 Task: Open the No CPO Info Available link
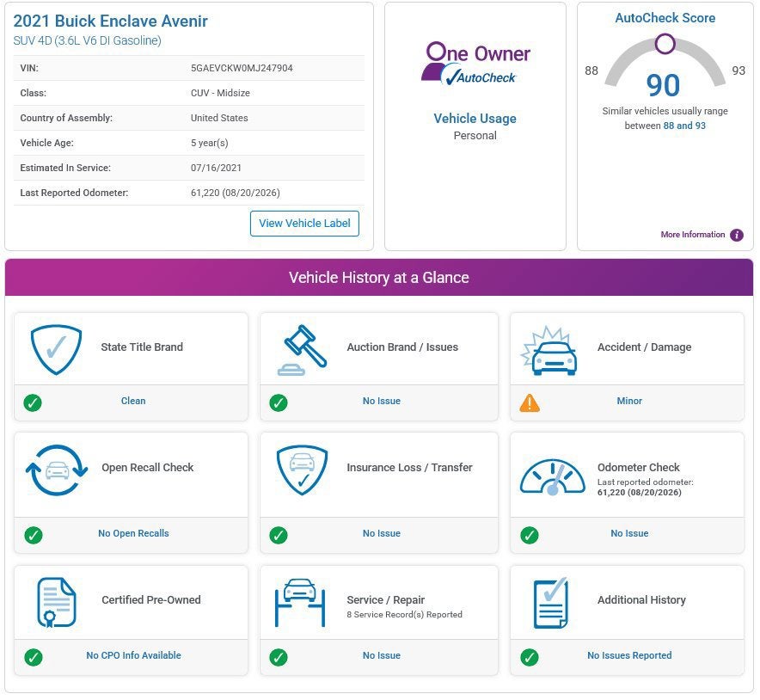(x=133, y=655)
